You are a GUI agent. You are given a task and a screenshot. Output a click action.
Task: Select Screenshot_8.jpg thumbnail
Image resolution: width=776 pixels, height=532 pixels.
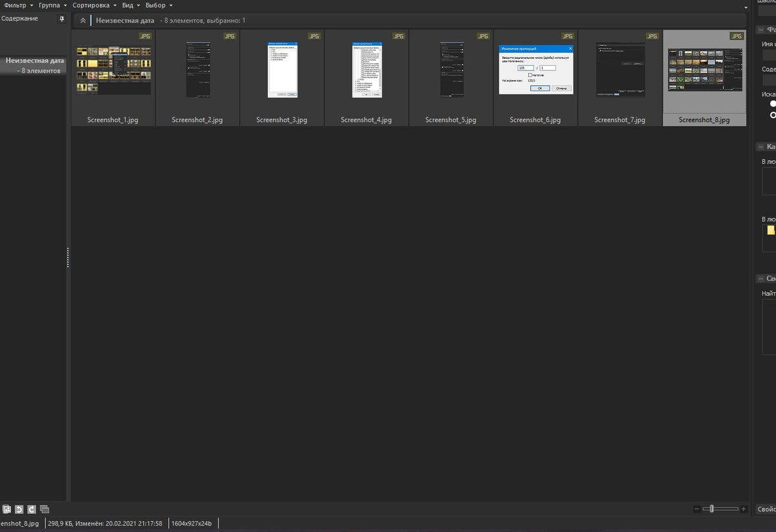pyautogui.click(x=705, y=78)
